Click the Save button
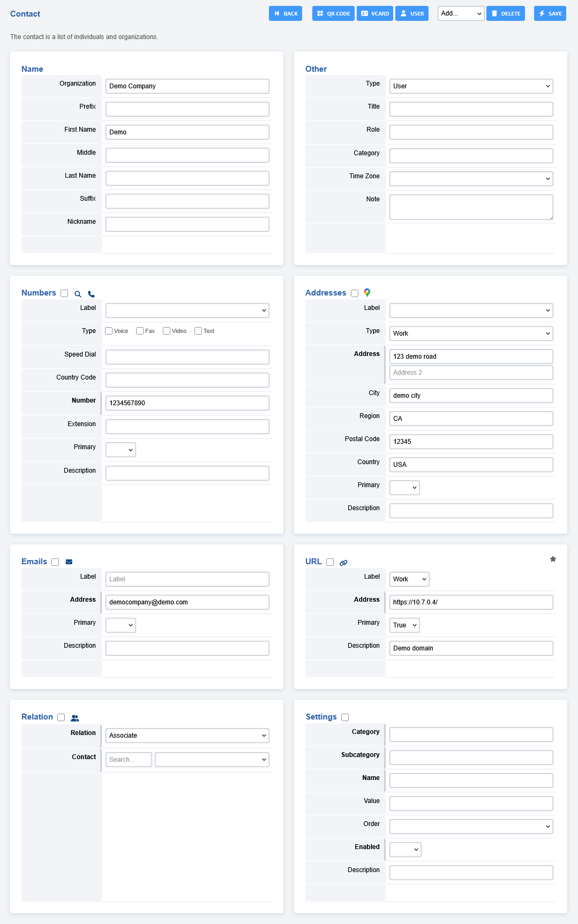This screenshot has height=924, width=578. [x=550, y=13]
